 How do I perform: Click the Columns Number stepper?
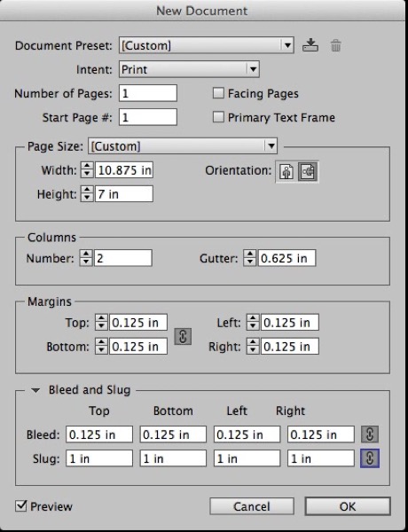coord(86,258)
